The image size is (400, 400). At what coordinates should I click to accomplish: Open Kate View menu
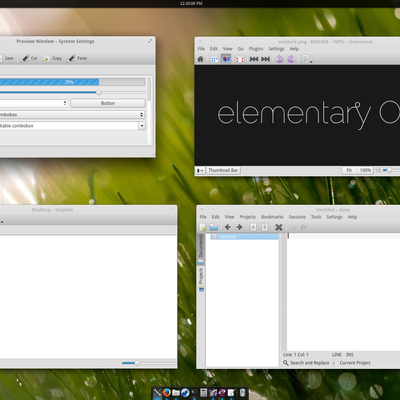[x=229, y=217]
